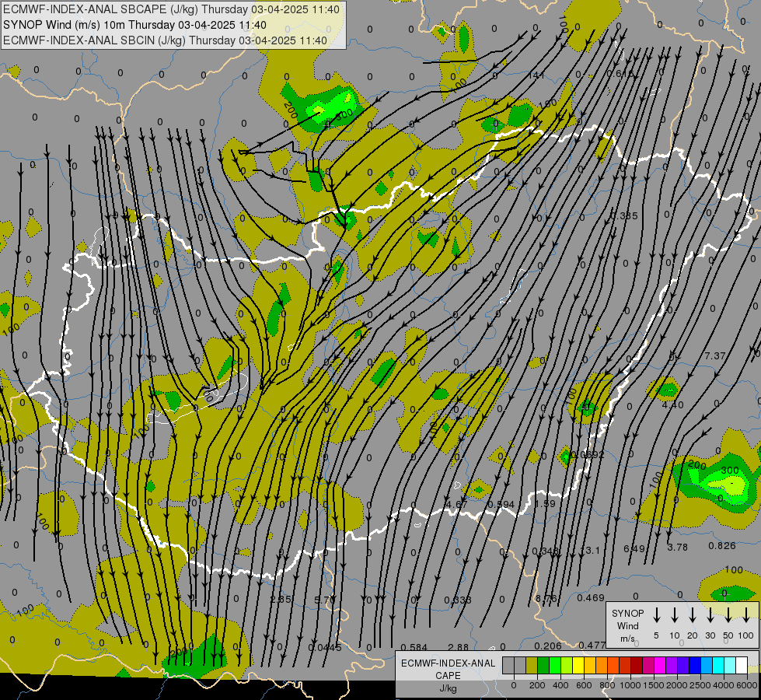
Task: Click the 7.37 value on the map
Action: [x=715, y=356]
